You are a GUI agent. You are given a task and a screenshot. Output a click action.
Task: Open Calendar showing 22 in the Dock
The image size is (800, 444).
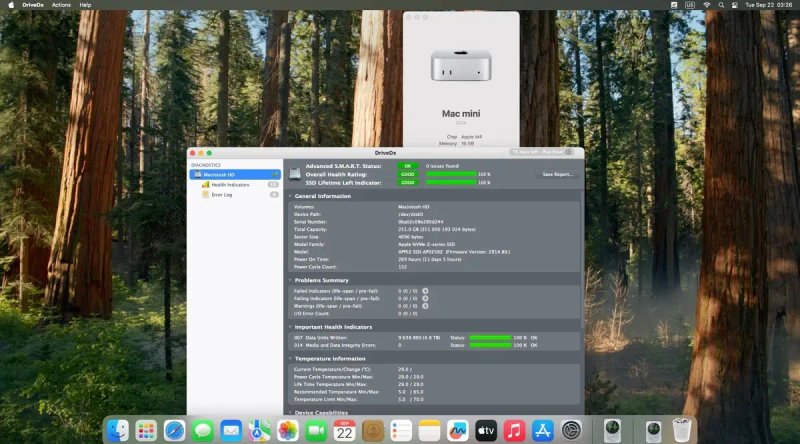[344, 431]
